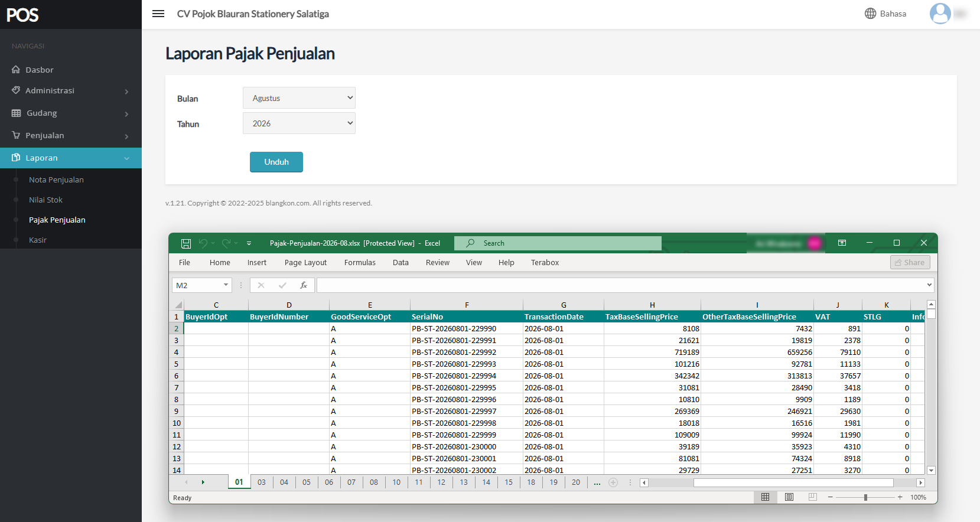The width and height of the screenshot is (980, 522).
Task: Click the zoom slider handle
Action: coord(865,497)
